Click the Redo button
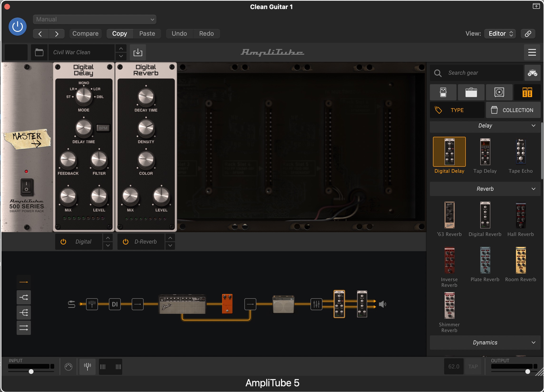The width and height of the screenshot is (544, 392). point(206,34)
